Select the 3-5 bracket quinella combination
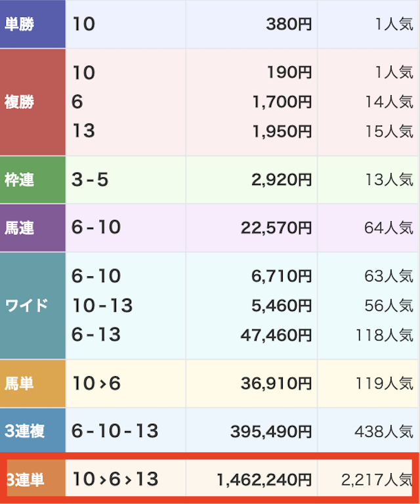The image size is (420, 504). click(90, 180)
